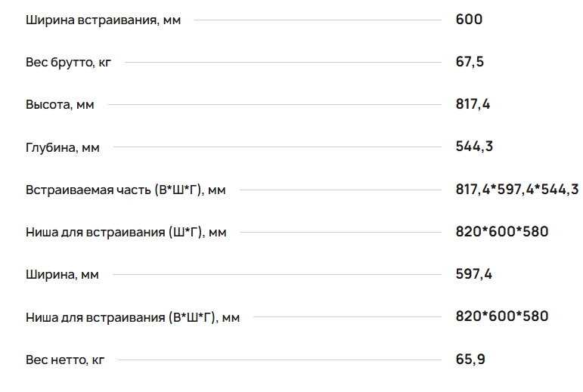This screenshot has height=392, width=583.
Task: Select the width value 597,4
Action: click(x=473, y=274)
